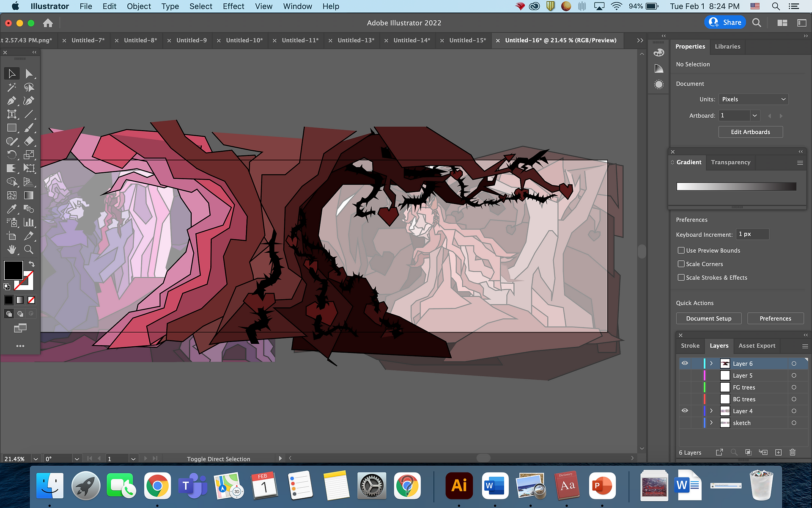The height and width of the screenshot is (508, 812).
Task: Activate the Zoom tool
Action: [29, 250]
